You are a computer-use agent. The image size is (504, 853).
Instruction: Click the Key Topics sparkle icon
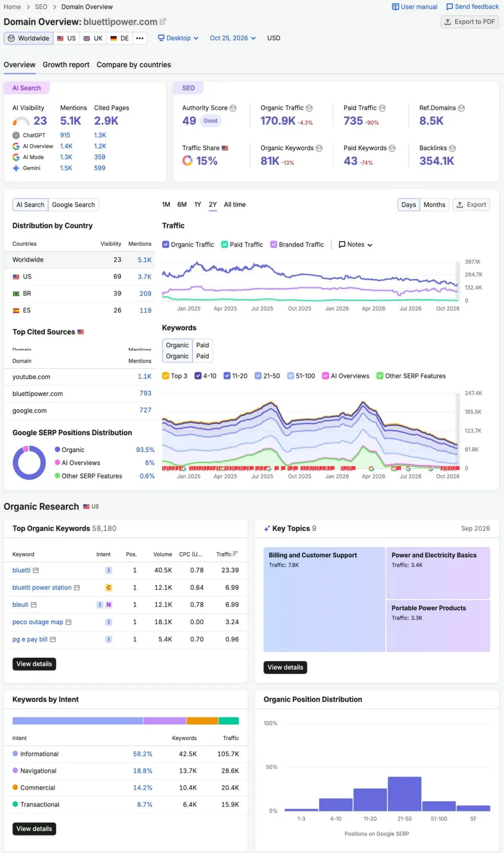point(267,529)
